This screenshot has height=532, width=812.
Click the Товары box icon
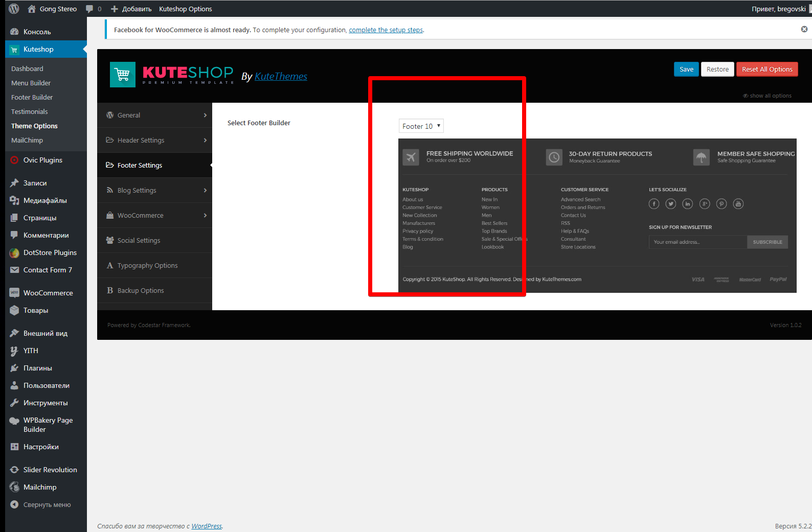coord(14,310)
